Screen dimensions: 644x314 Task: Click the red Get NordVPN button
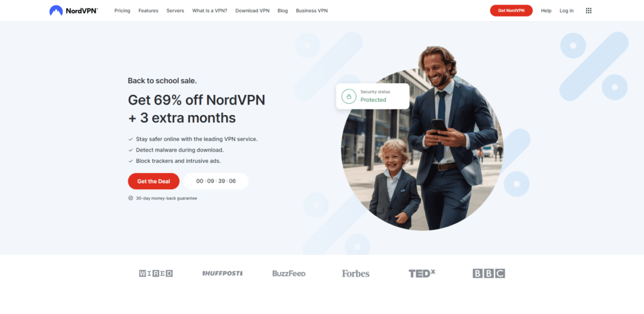pyautogui.click(x=511, y=11)
